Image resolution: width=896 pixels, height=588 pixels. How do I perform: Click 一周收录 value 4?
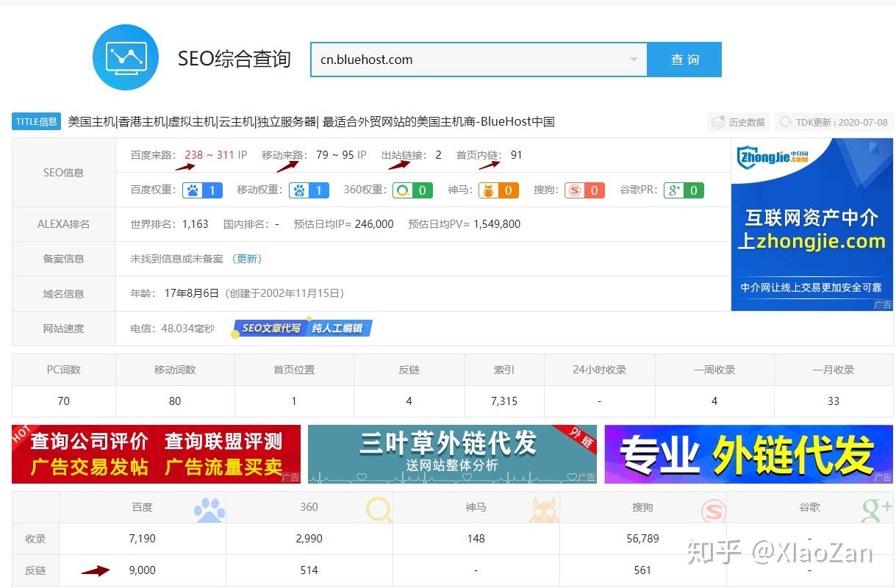tap(714, 401)
